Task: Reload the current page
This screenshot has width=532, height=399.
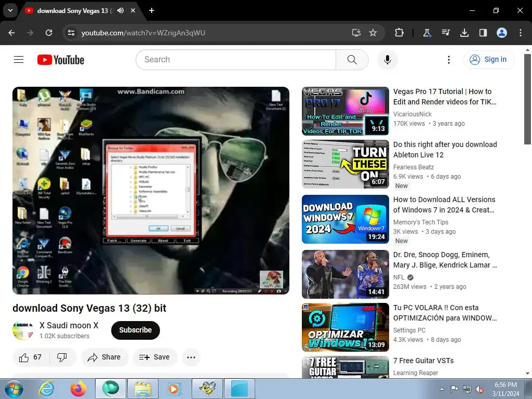Action: (x=49, y=33)
